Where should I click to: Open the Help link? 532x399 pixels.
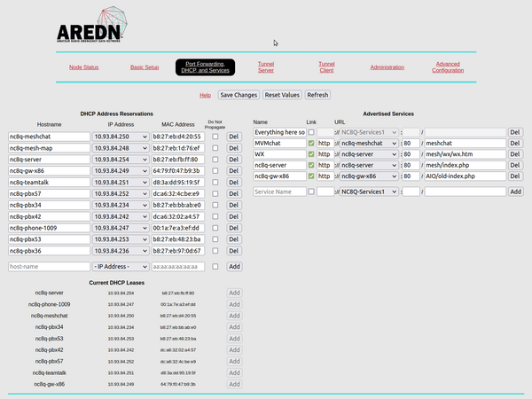click(206, 96)
